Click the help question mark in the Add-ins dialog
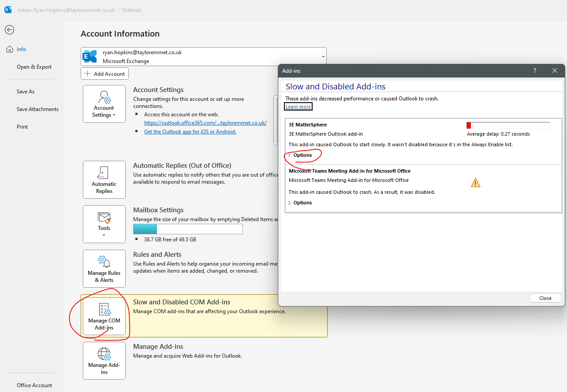The width and height of the screenshot is (567, 392). [535, 70]
